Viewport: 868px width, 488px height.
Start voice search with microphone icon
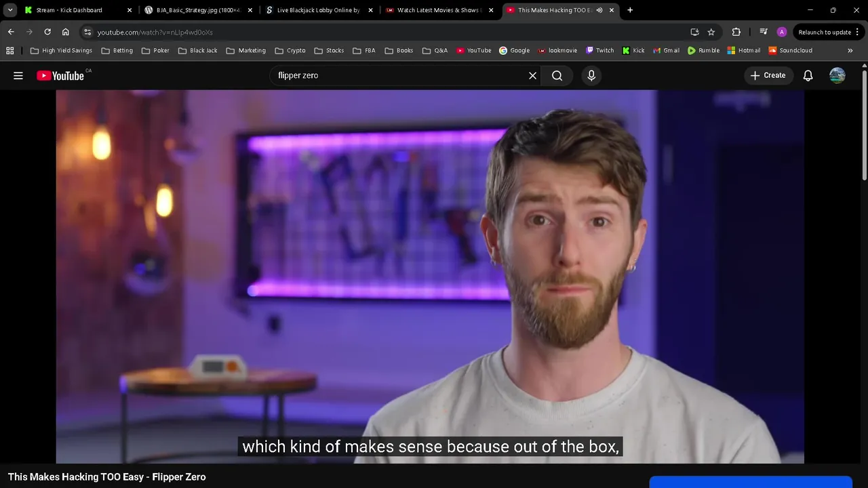[591, 76]
